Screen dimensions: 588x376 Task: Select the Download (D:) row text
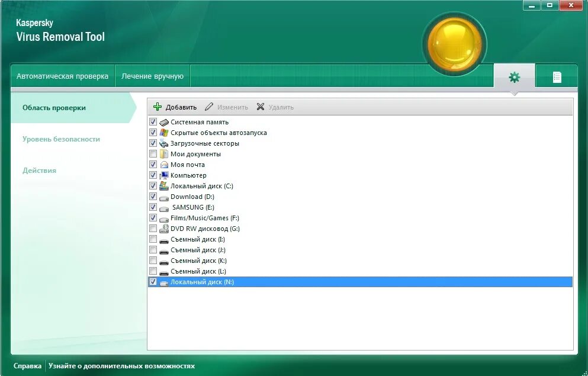click(192, 197)
